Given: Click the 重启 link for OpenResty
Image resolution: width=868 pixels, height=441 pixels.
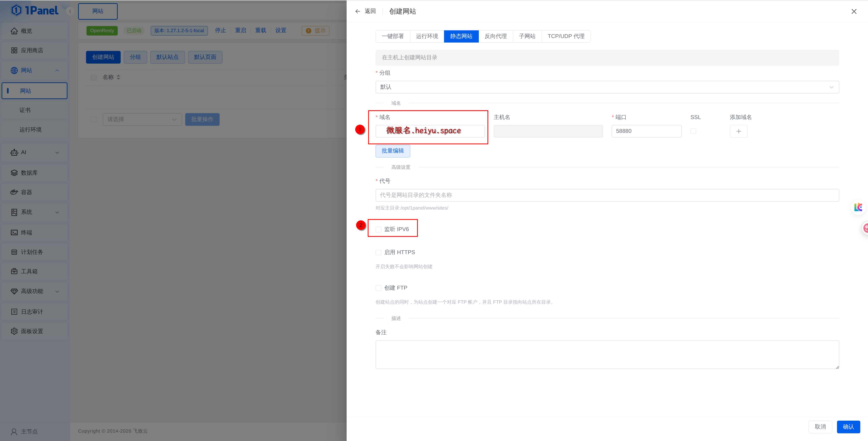Looking at the screenshot, I should click(x=241, y=31).
